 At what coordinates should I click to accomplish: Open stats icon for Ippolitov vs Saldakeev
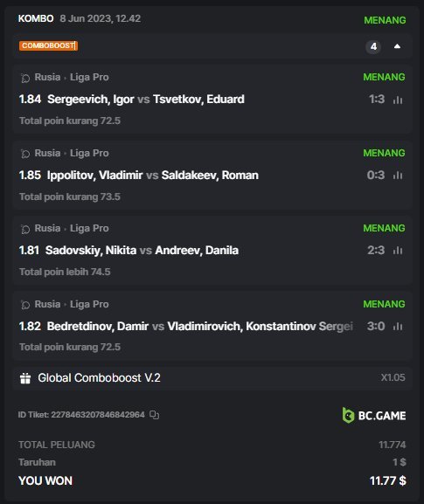point(398,176)
